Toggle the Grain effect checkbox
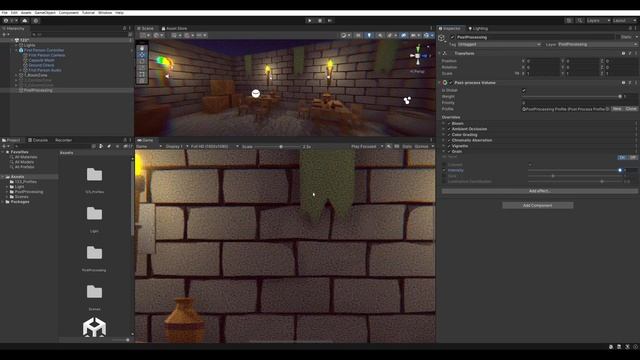The image size is (640, 360). pos(449,151)
